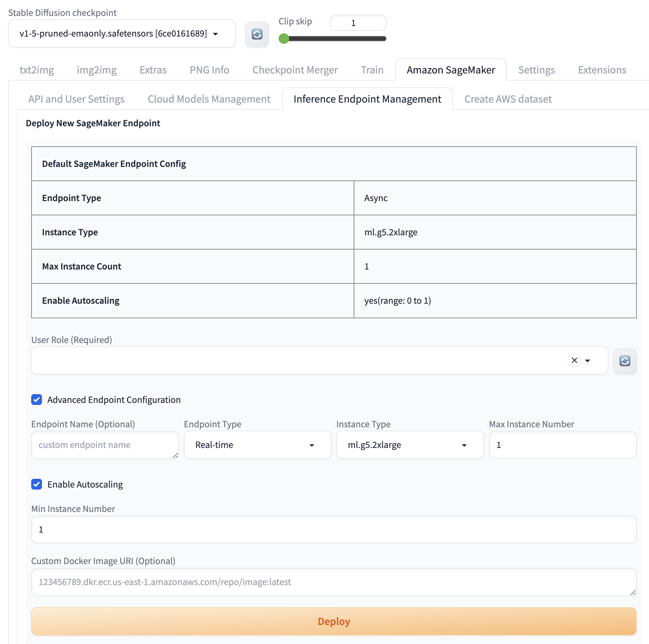This screenshot has height=644, width=649.
Task: Focus the Endpoint Name text field
Action: (x=105, y=445)
